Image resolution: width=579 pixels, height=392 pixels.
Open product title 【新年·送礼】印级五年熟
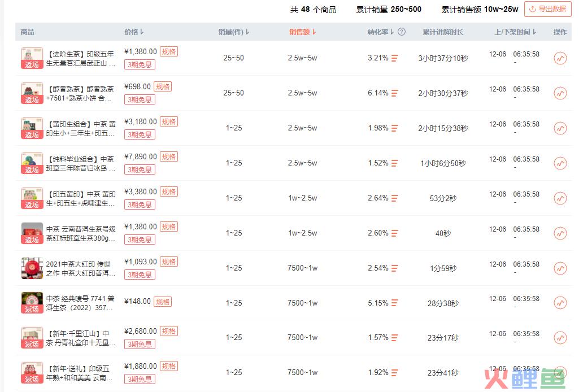point(81,373)
